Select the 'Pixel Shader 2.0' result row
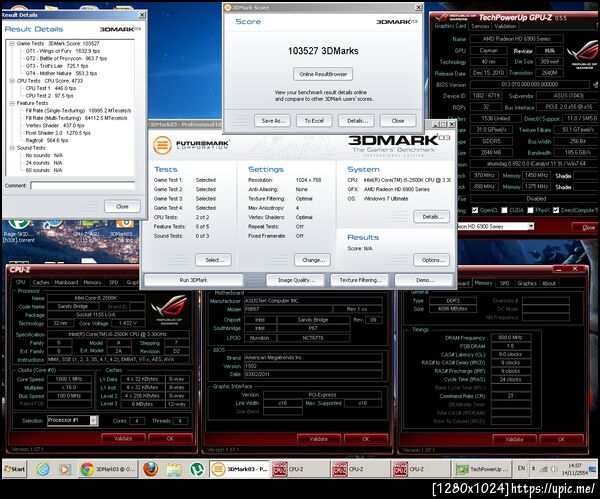600x499 pixels. tap(58, 133)
